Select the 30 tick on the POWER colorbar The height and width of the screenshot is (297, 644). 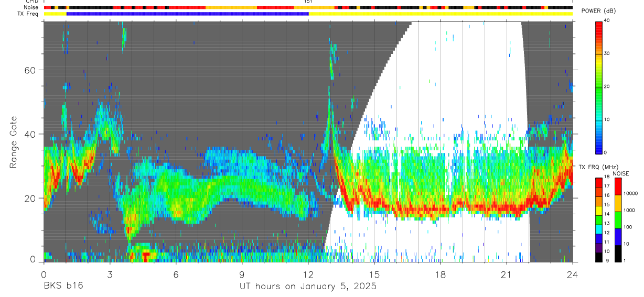point(606,53)
